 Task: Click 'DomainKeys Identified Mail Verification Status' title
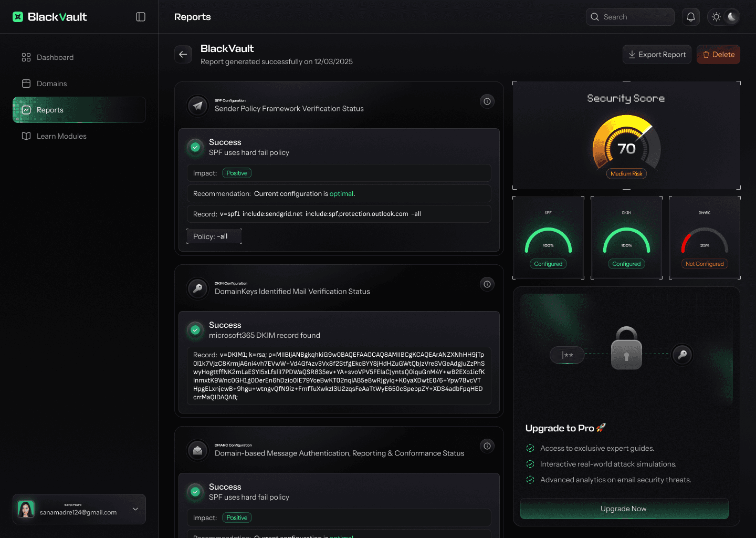(292, 292)
